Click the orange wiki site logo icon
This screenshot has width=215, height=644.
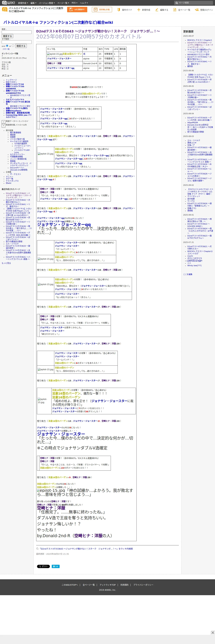(5, 10)
